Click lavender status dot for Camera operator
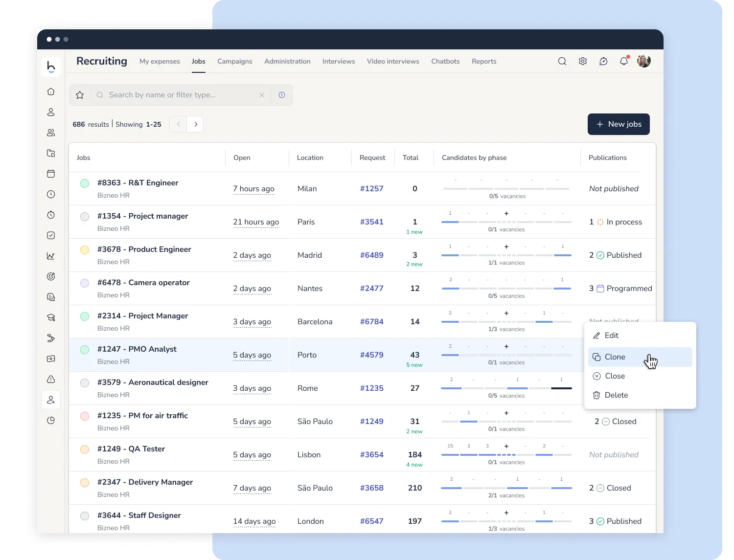Image resolution: width=734 pixels, height=560 pixels. pyautogui.click(x=85, y=283)
